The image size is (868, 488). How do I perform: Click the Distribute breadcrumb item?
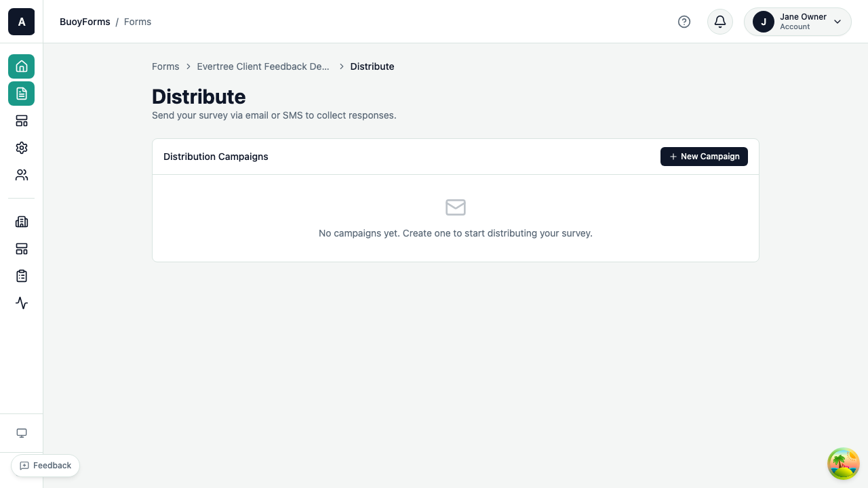372,66
